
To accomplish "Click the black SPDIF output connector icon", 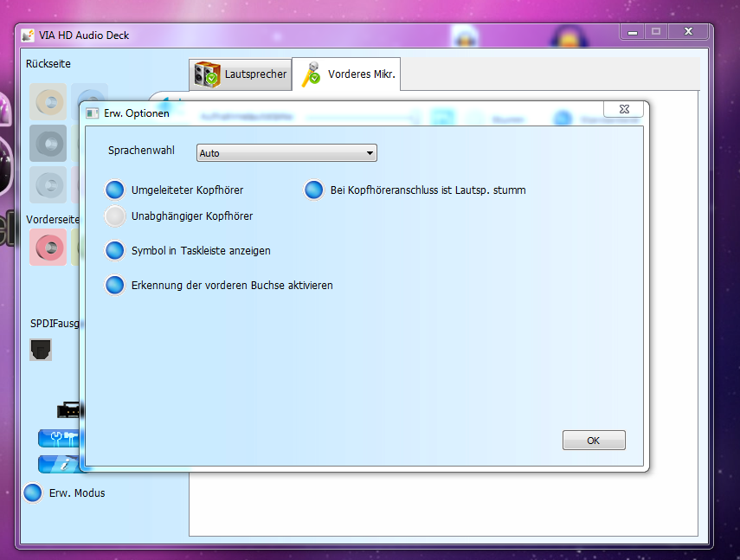I will click(41, 350).
